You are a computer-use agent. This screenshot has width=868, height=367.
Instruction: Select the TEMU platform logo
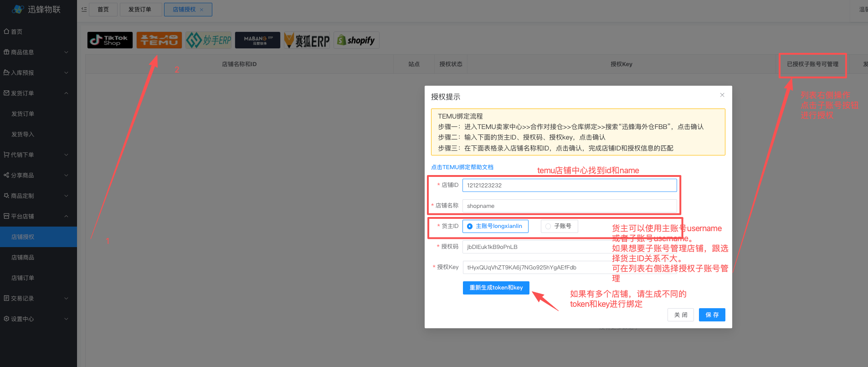pos(159,40)
